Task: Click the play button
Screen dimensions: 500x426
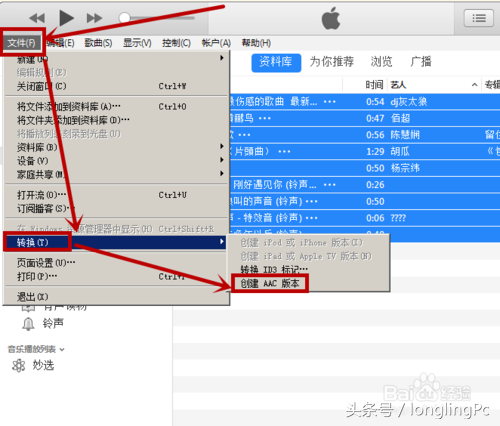Action: pyautogui.click(x=66, y=18)
